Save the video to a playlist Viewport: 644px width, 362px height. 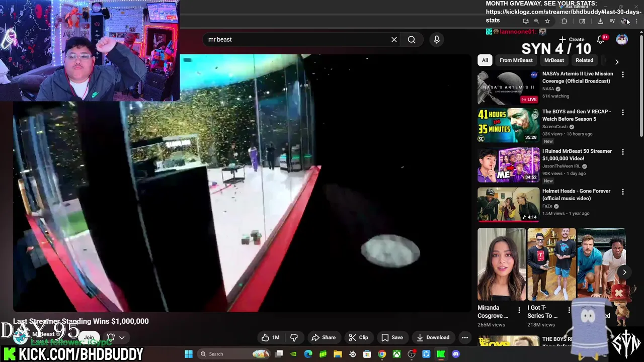coord(392,337)
